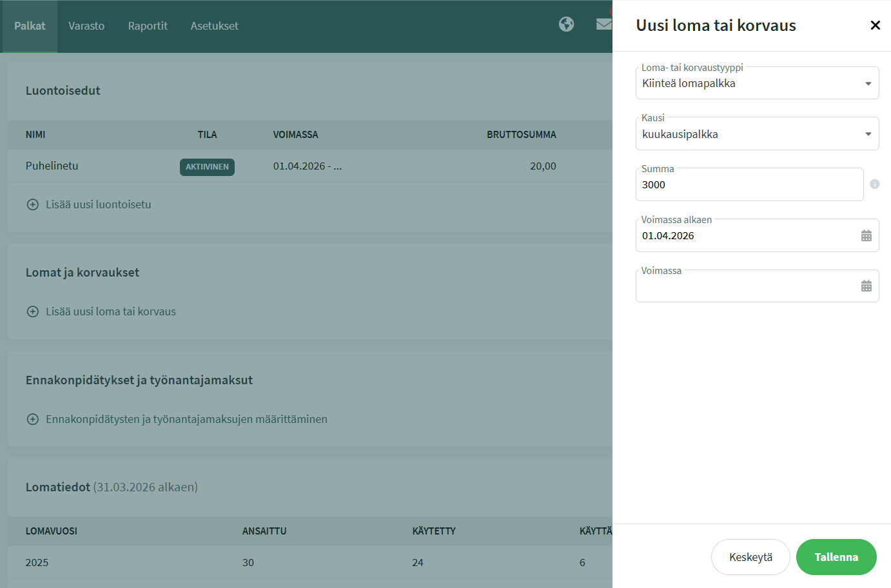Open calendar for Voimassa alkaen date
This screenshot has height=588, width=891.
[866, 236]
